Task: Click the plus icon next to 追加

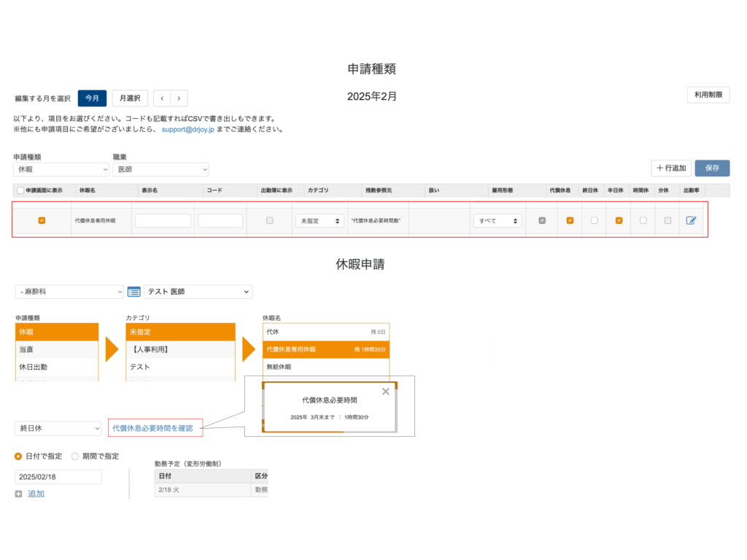Action: [x=18, y=494]
